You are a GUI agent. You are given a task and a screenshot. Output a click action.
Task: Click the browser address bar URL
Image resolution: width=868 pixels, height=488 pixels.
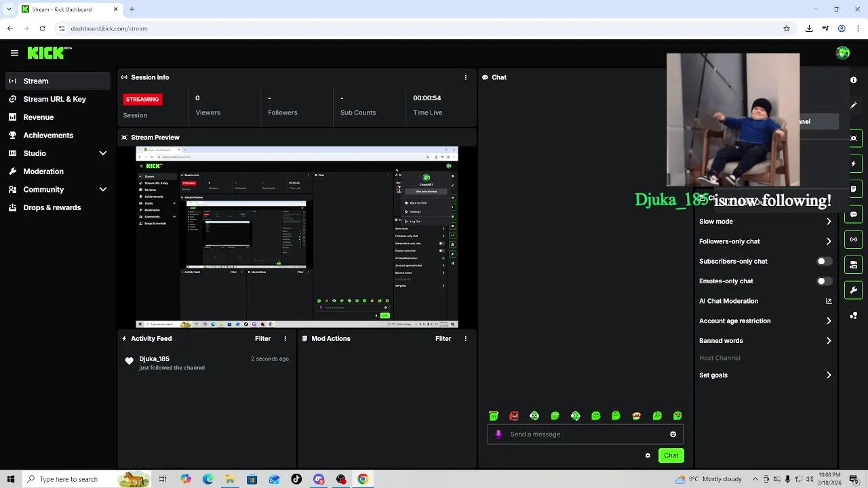coord(109,28)
